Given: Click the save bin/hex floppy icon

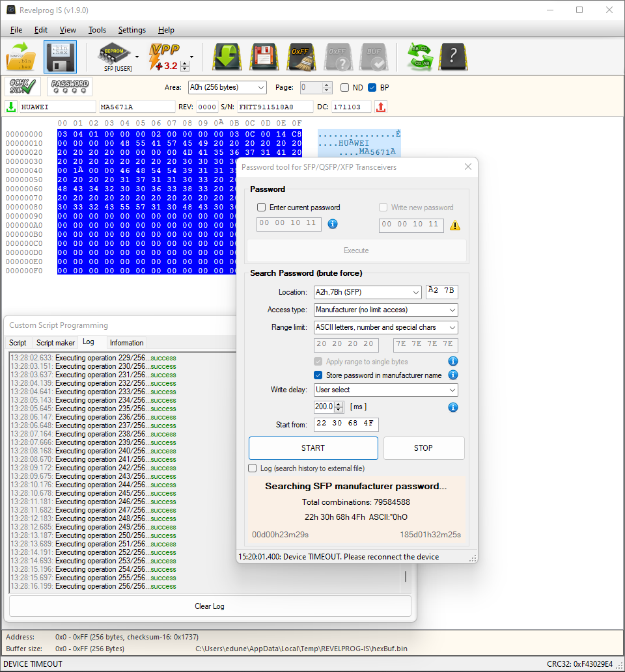Looking at the screenshot, I should click(60, 57).
